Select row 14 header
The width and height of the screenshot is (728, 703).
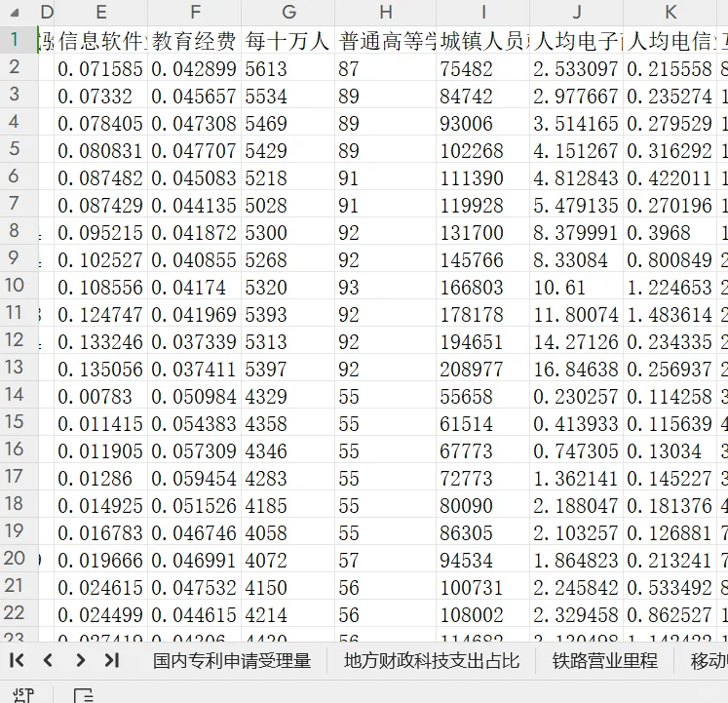coord(19,395)
